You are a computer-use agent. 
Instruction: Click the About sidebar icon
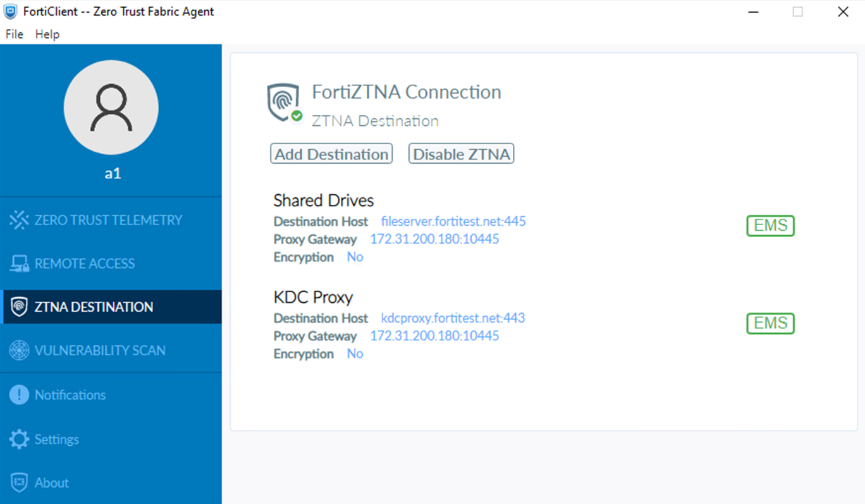pos(20,482)
